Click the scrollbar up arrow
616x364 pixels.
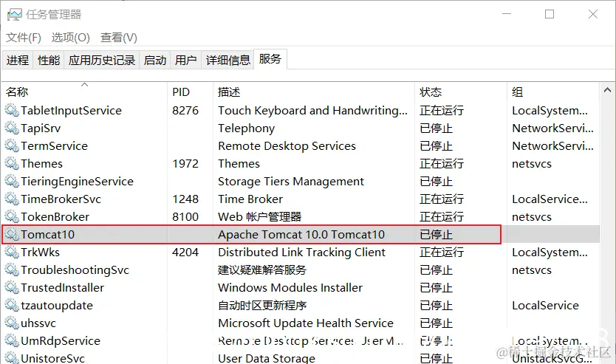click(607, 90)
